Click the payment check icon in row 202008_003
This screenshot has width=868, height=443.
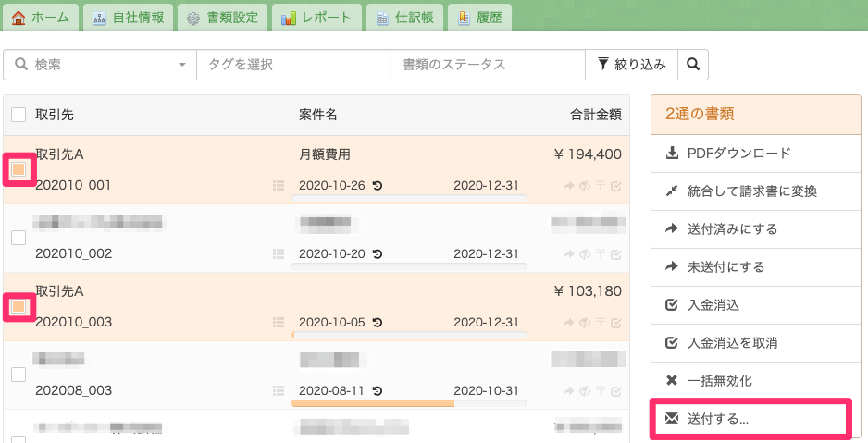tap(616, 391)
